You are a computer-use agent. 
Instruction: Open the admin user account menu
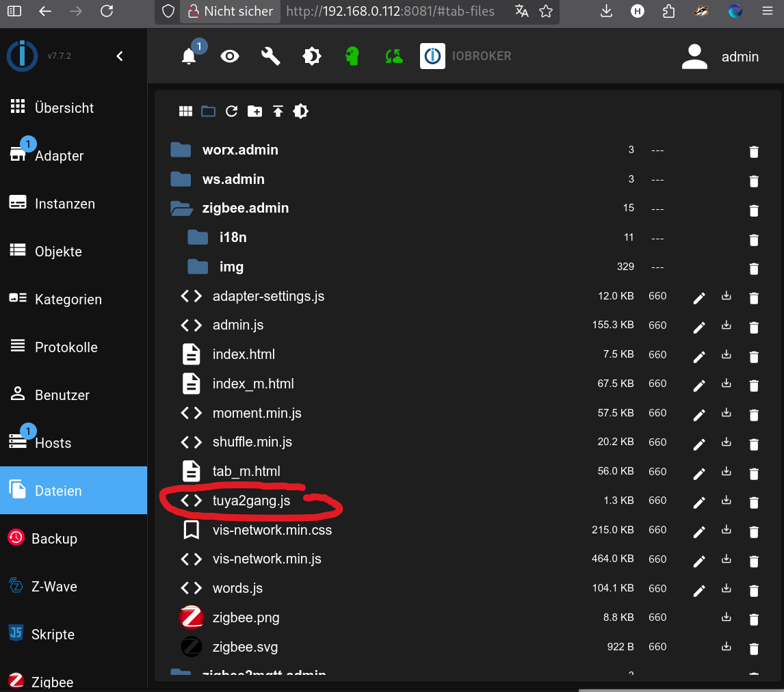[720, 57]
